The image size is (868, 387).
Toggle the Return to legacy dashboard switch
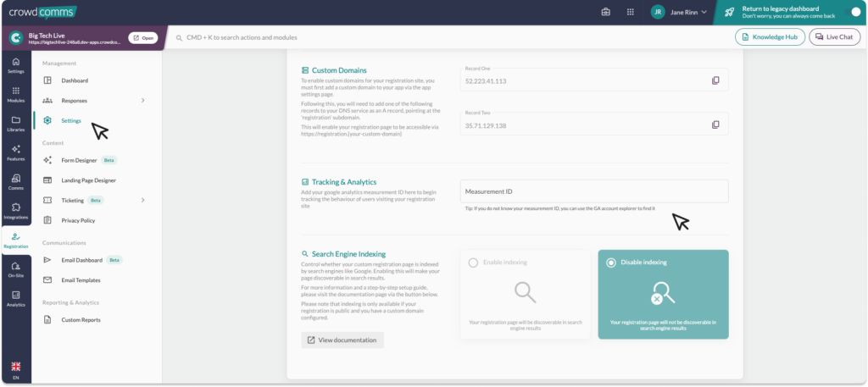(x=854, y=13)
